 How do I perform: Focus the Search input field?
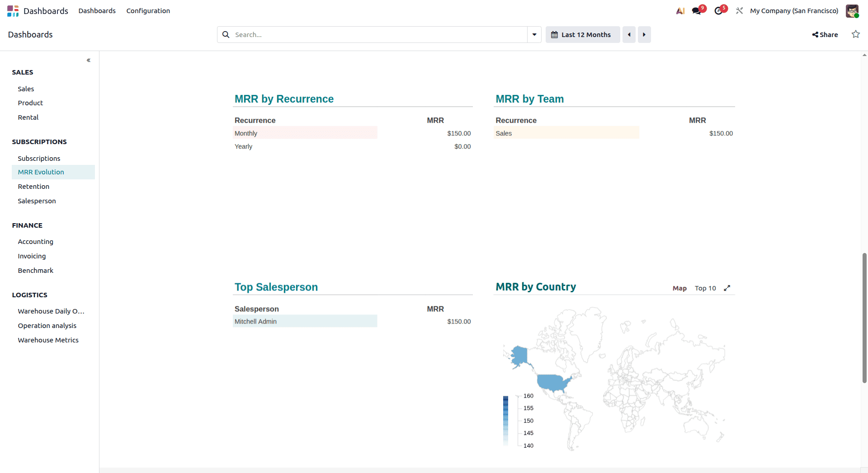coord(380,35)
